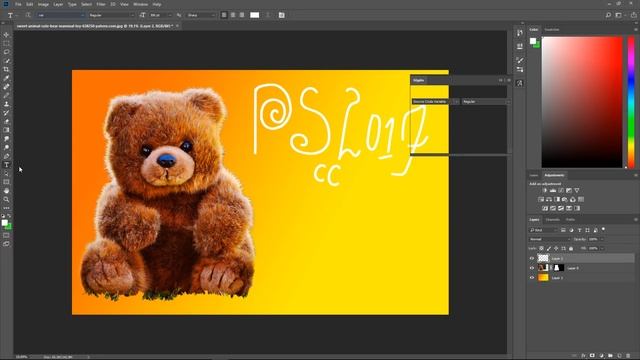Switch to the Channels tab
Viewport: 640px width, 360px height.
[553, 220]
